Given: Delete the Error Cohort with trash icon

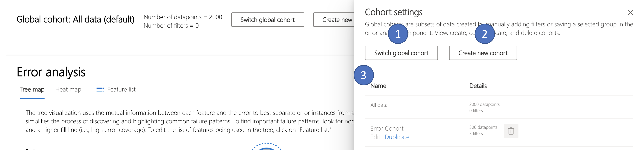Looking at the screenshot, I should (511, 131).
